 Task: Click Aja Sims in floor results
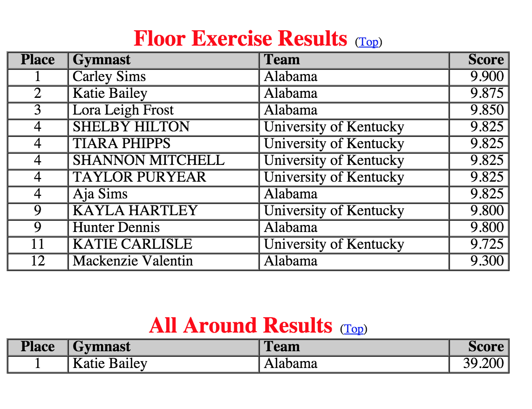tap(100, 194)
